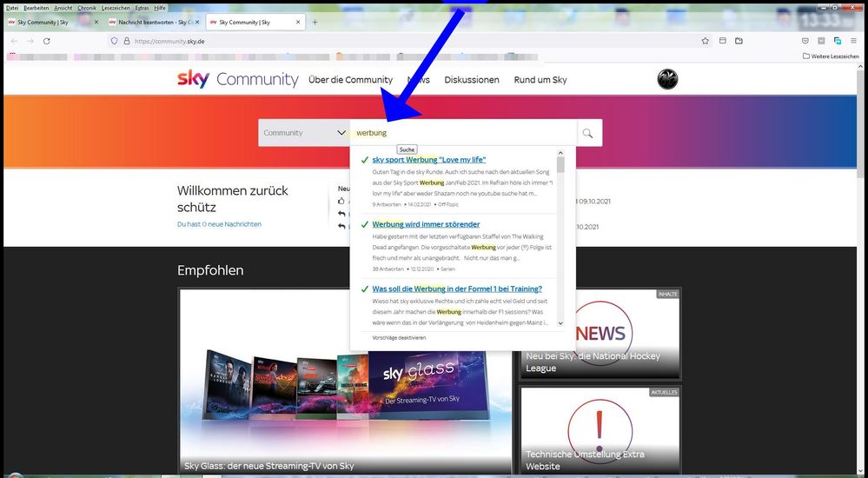Click the thumbs-up icon under Neu

point(341,201)
